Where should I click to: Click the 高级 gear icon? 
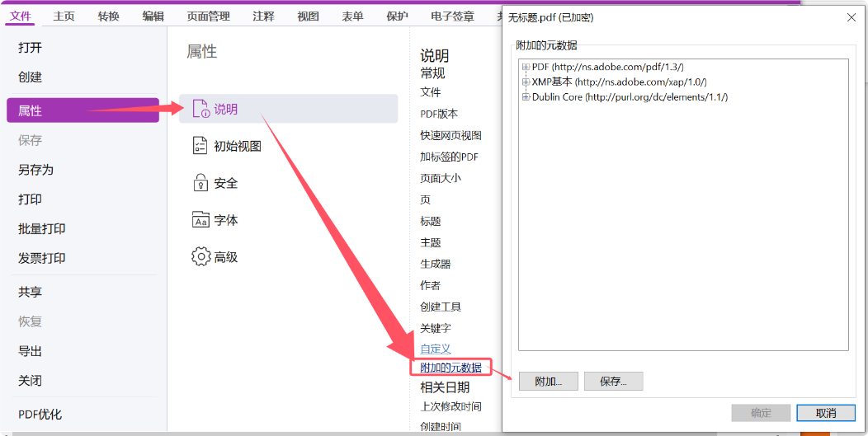point(200,257)
